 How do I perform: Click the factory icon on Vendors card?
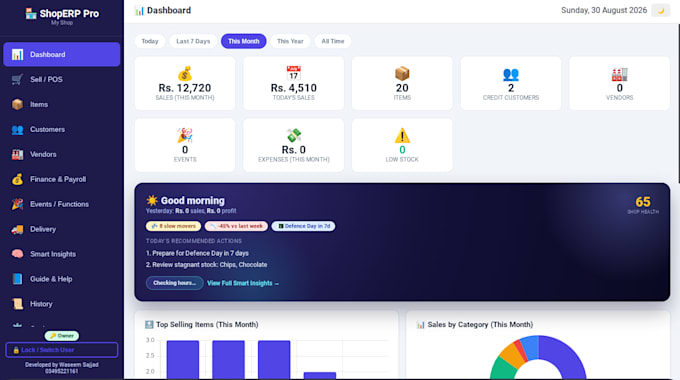(x=619, y=74)
